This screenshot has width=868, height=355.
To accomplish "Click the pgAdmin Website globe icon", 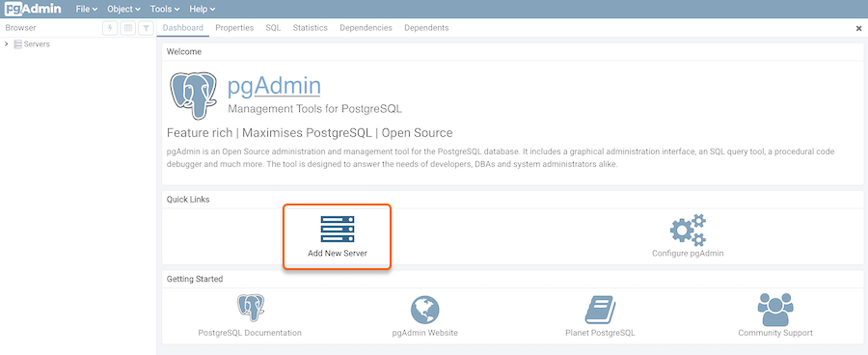I will tap(424, 310).
